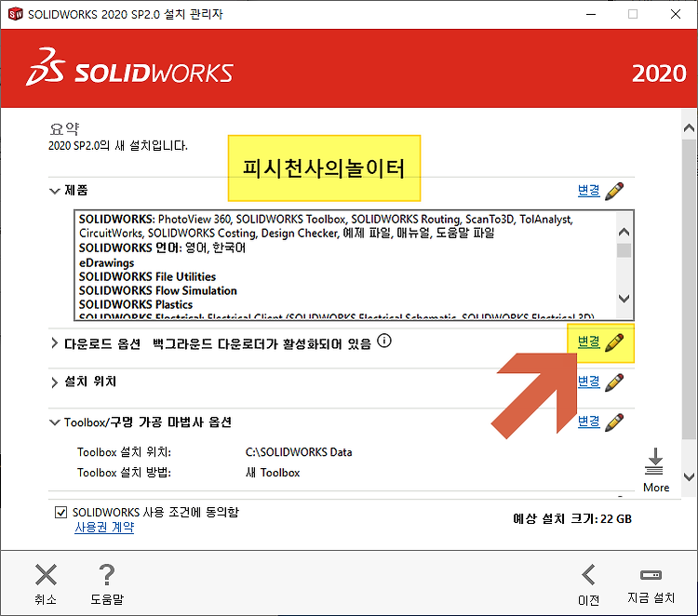Click the C:\SOLIDWORKS Data path value
The image size is (698, 616).
tap(299, 452)
